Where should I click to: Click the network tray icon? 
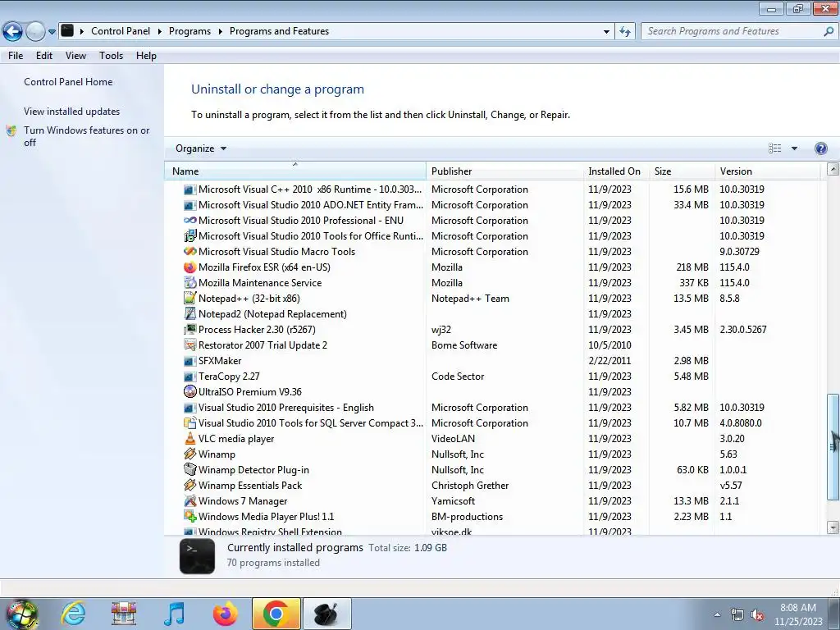click(x=737, y=615)
